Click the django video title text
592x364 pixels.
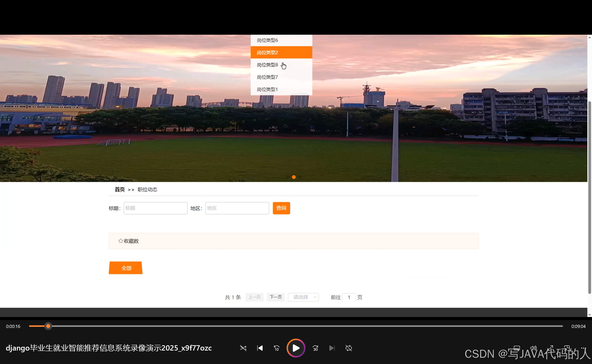(109, 348)
